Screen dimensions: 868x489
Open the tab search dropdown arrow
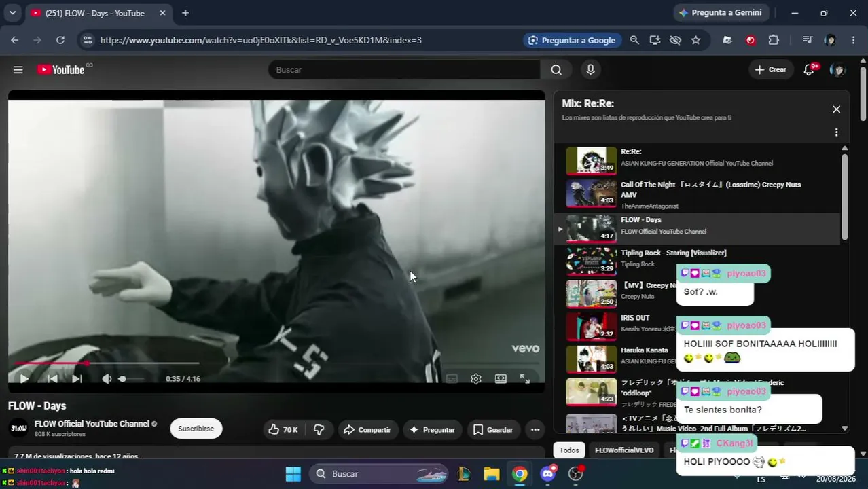coord(12,12)
